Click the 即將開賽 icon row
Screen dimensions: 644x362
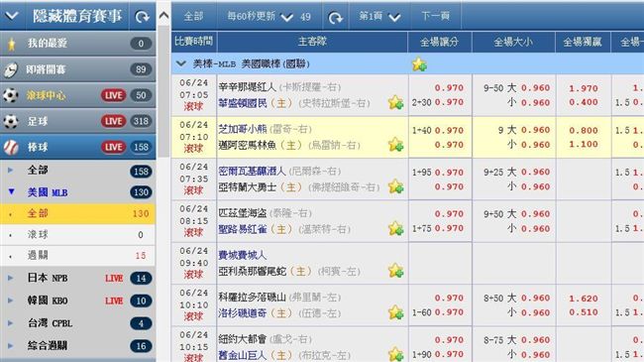click(x=78, y=69)
